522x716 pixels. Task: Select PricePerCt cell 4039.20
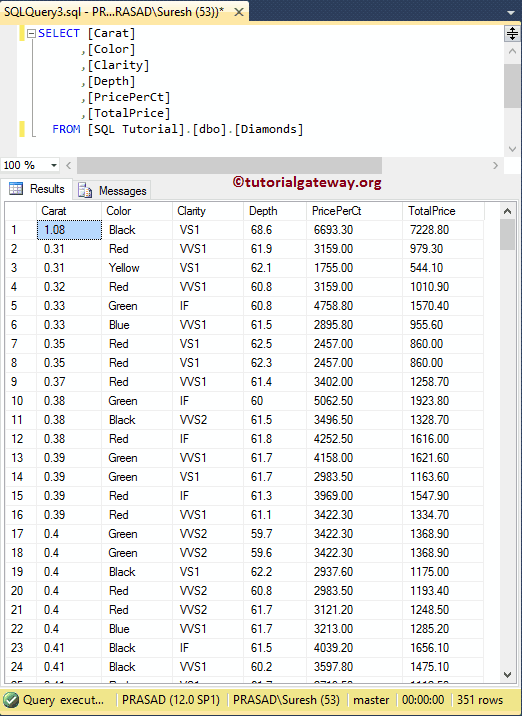(355, 648)
